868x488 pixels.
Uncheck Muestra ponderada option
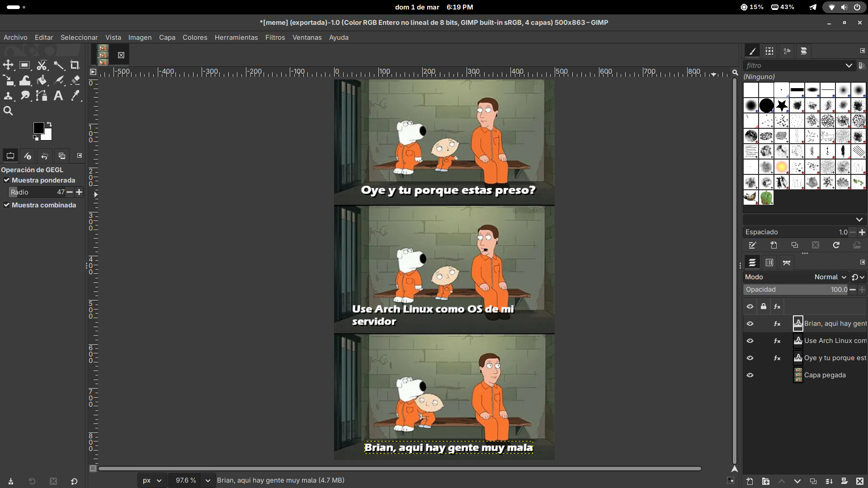[7, 180]
